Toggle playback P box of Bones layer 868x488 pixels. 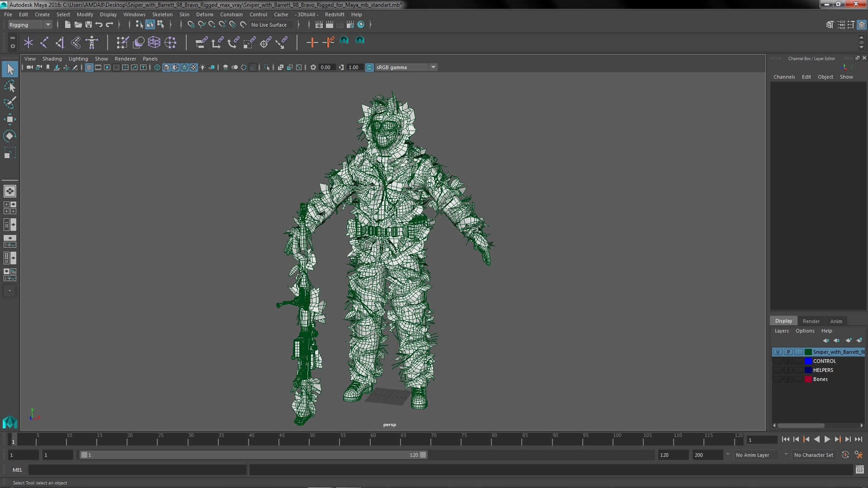(x=788, y=379)
